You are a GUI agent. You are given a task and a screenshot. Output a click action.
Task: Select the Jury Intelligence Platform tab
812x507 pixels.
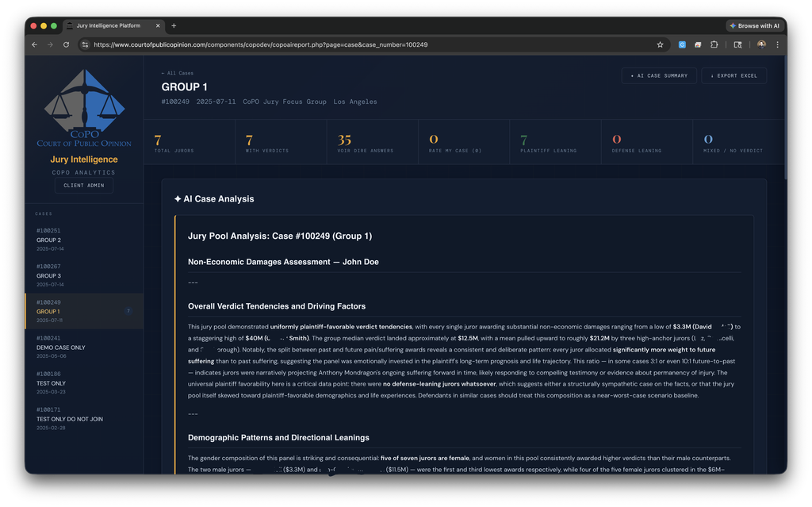coord(113,25)
